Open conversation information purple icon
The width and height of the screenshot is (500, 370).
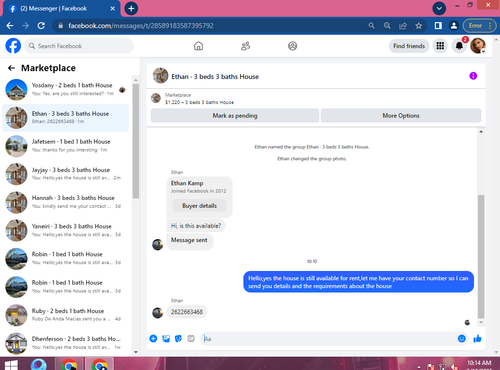(x=473, y=76)
